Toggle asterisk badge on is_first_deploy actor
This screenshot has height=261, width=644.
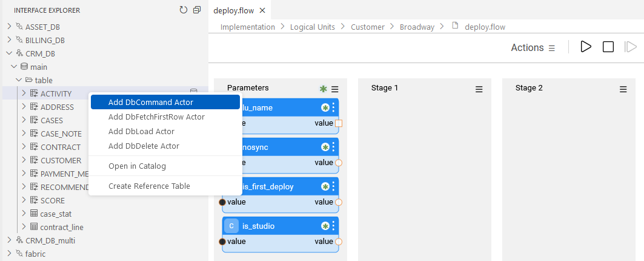325,186
